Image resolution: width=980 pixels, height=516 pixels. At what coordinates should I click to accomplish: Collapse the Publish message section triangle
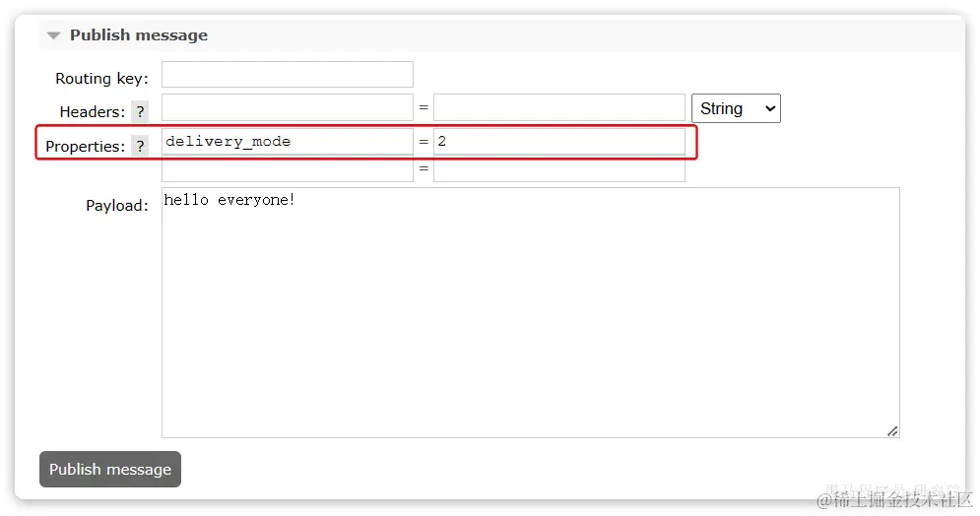pyautogui.click(x=54, y=35)
